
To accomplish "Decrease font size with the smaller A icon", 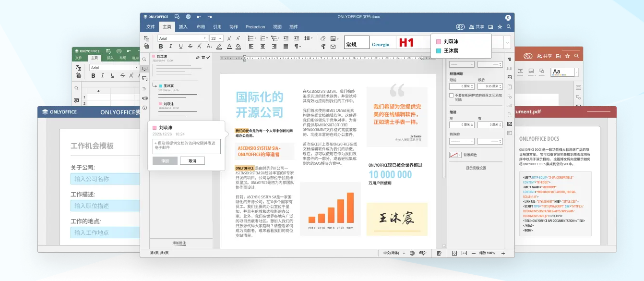I will [238, 38].
